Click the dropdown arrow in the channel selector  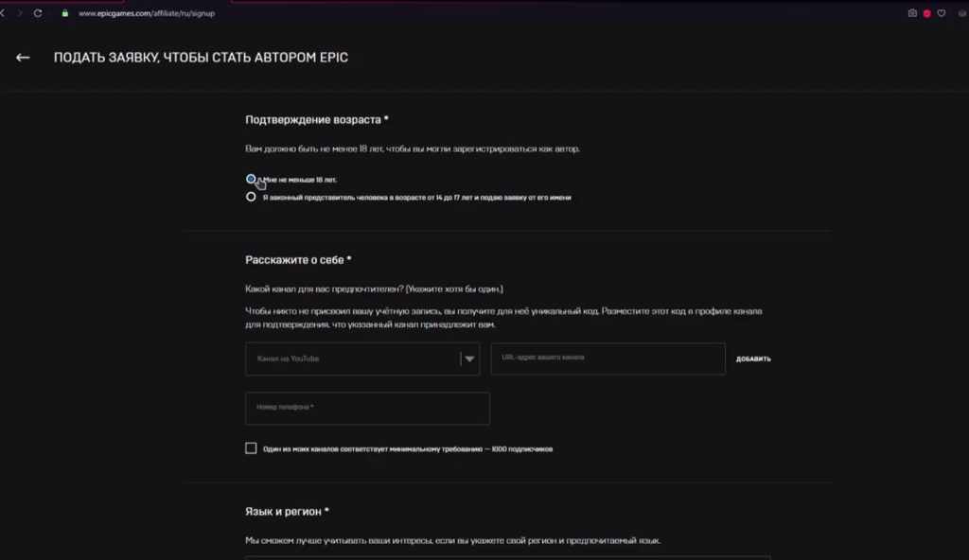pyautogui.click(x=469, y=359)
